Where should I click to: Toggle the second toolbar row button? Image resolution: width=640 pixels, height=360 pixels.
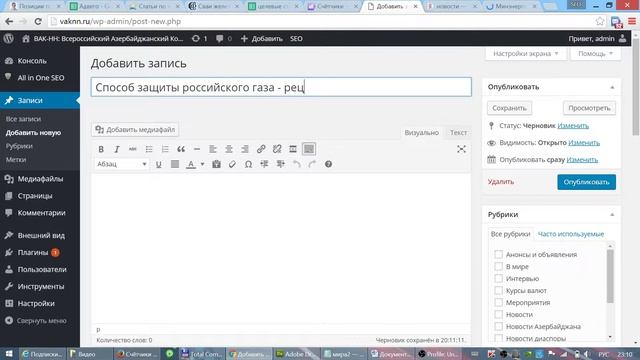coord(309,149)
